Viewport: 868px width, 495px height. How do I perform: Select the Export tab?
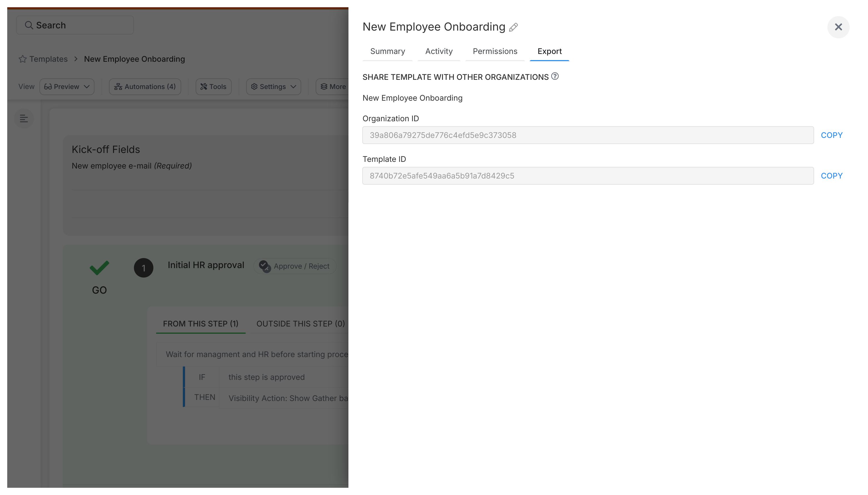pos(550,51)
